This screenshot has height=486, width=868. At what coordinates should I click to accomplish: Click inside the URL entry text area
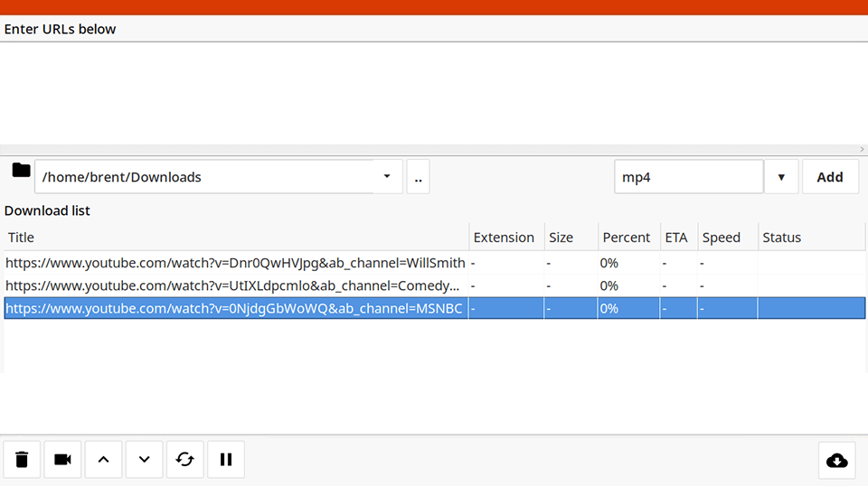coord(432,92)
